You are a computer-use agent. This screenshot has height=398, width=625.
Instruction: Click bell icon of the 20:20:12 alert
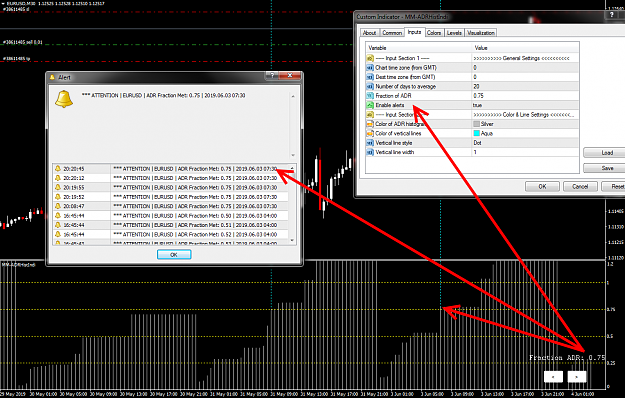click(x=58, y=178)
